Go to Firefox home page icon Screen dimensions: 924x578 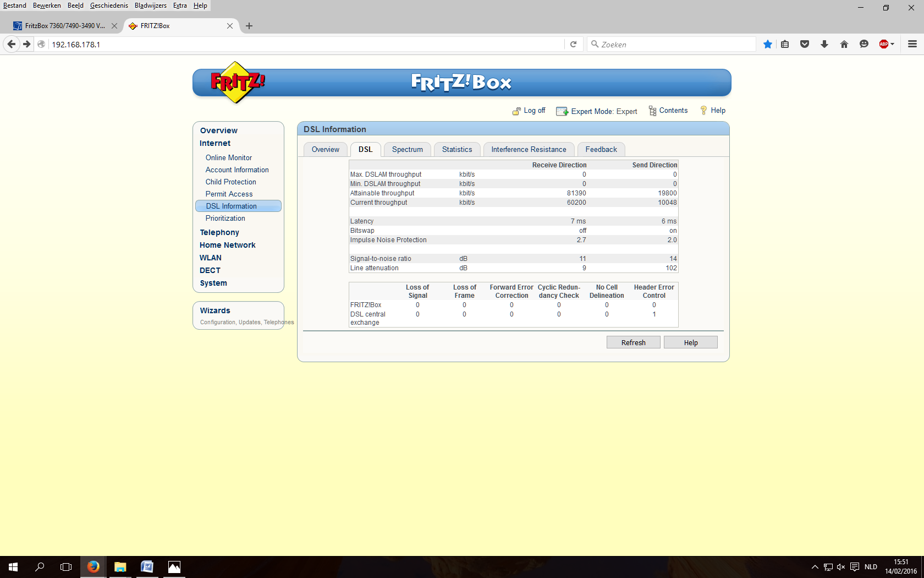844,45
